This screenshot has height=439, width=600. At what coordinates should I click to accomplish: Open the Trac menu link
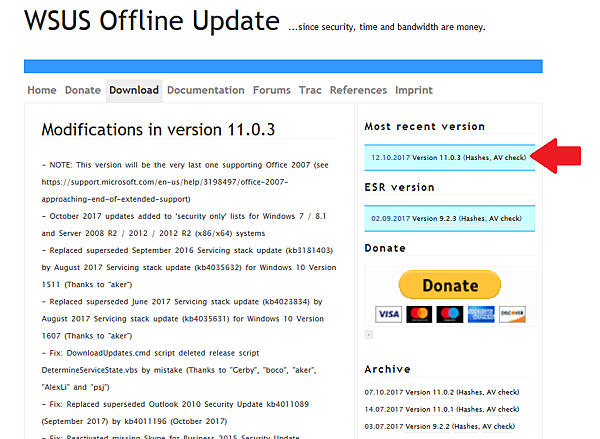[x=310, y=90]
